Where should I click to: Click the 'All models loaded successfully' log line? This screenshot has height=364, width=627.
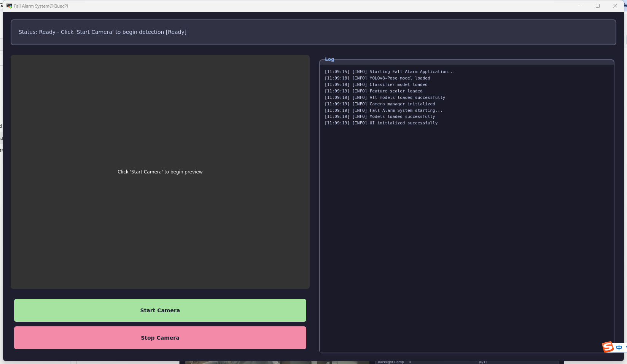point(385,98)
